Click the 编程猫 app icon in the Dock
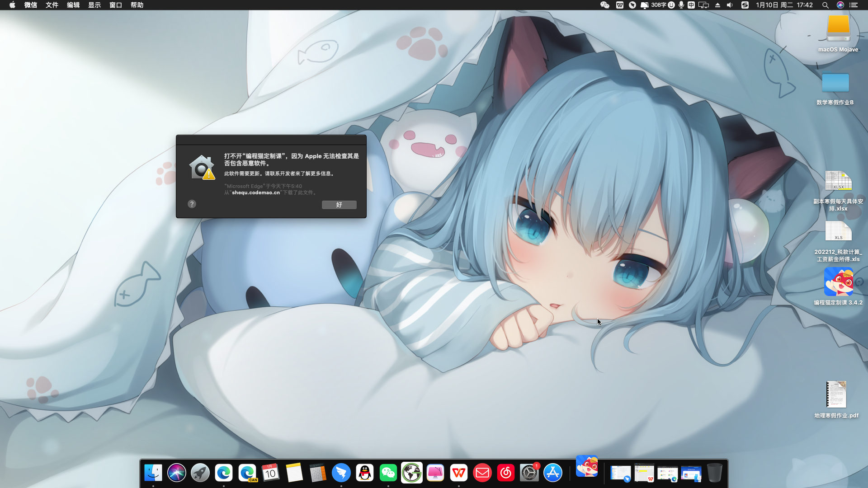 point(587,466)
